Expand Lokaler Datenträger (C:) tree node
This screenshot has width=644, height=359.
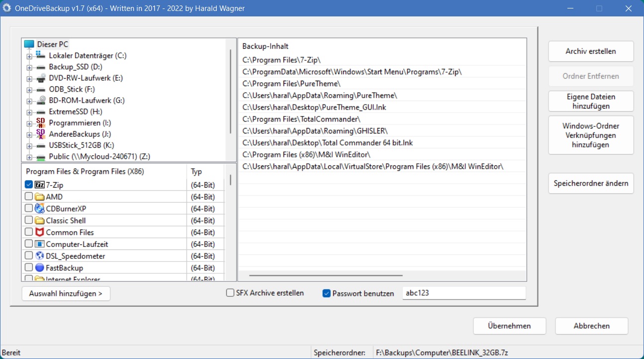[x=29, y=56]
